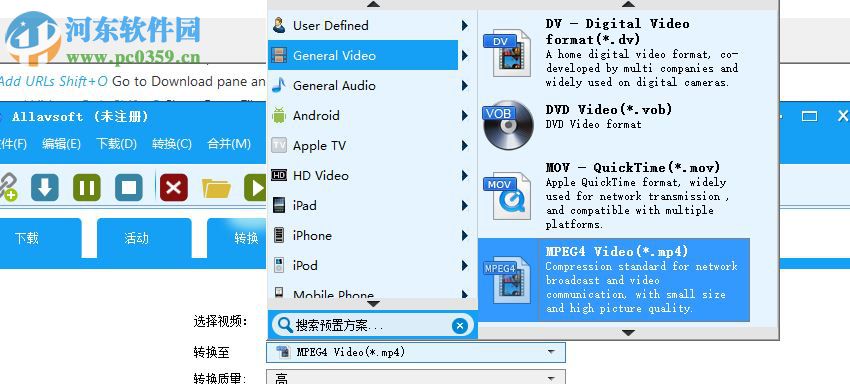Choose MPEG4 Video(*.mp4) format
This screenshot has height=384, width=850.
click(614, 280)
